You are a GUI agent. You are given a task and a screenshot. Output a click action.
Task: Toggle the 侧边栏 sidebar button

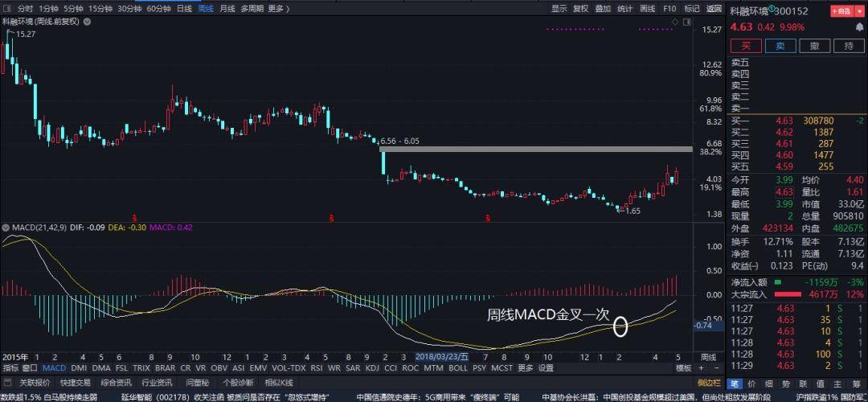click(x=709, y=382)
